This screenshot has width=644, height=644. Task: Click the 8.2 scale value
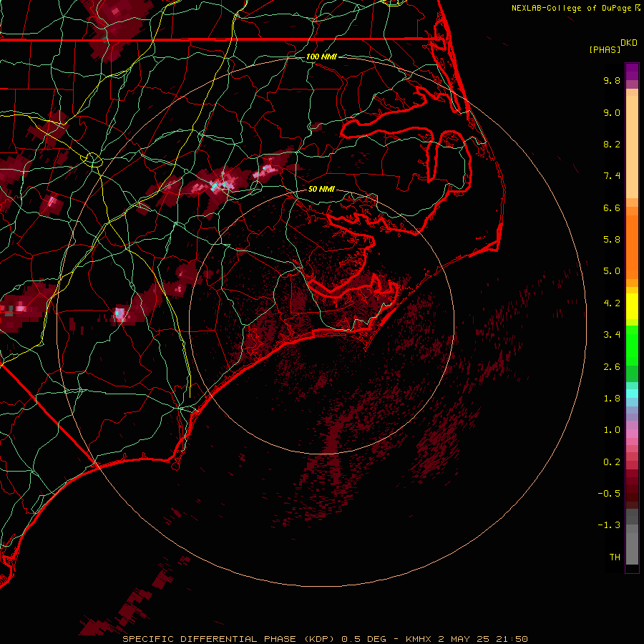(612, 144)
